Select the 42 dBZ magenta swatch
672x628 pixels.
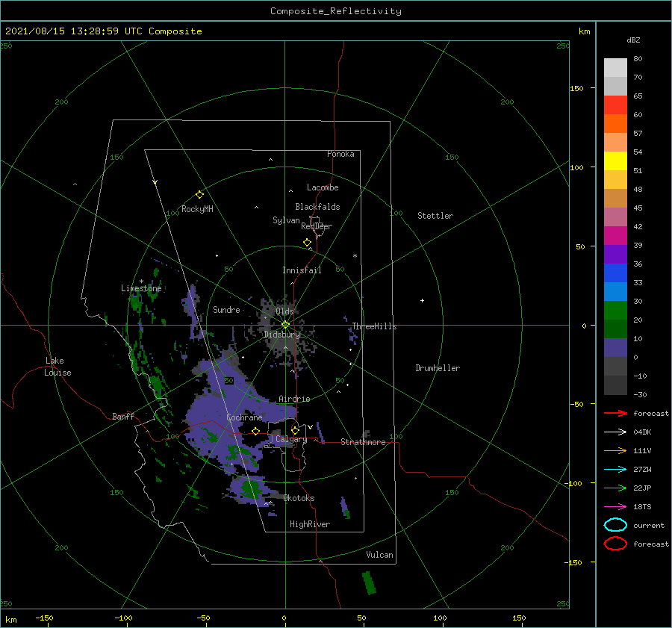click(615, 235)
